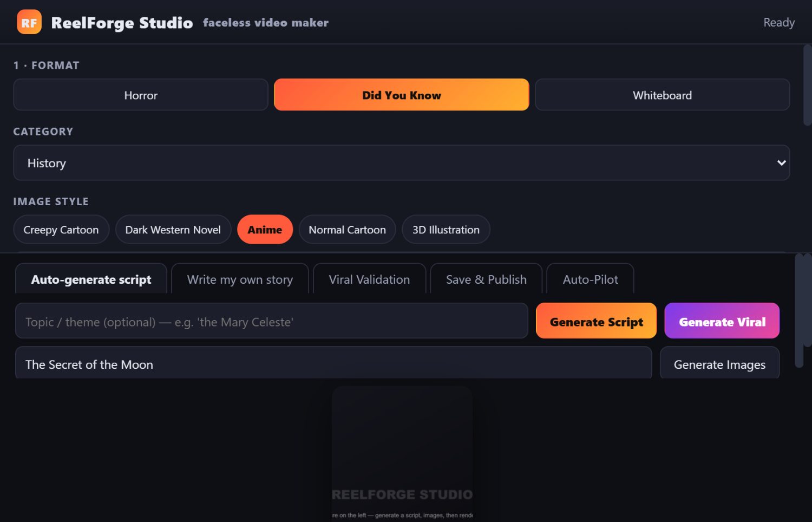This screenshot has width=812, height=522.
Task: Open the History category dropdown
Action: [402, 162]
